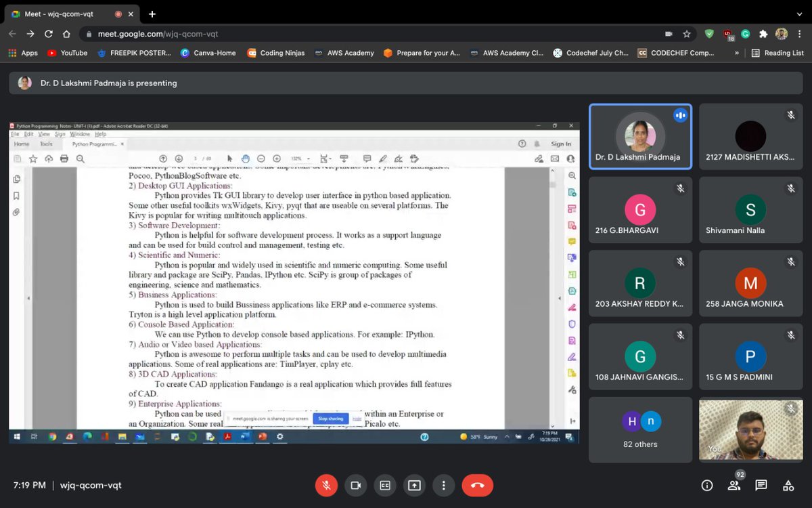Open the green shield ad-blocker extension
Viewport: 812px width, 508px height.
pos(709,34)
